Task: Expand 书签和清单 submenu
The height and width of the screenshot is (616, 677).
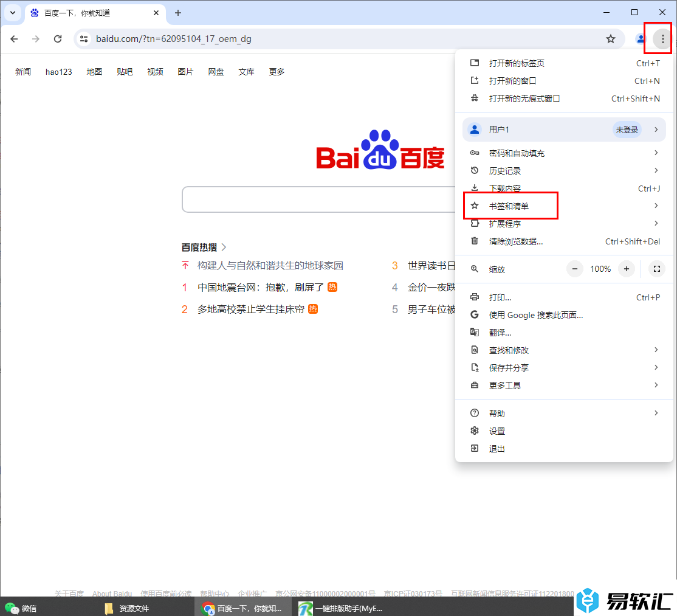Action: click(564, 206)
